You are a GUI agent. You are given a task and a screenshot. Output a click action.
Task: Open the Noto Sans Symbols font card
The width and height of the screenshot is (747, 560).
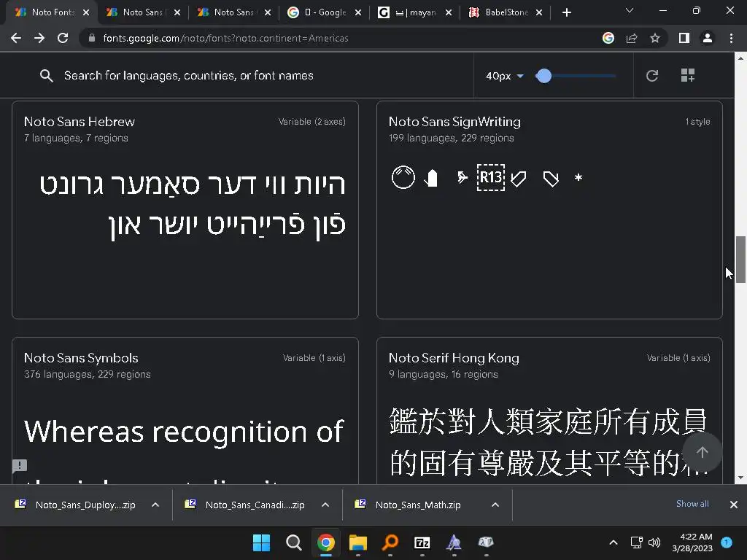click(185, 411)
